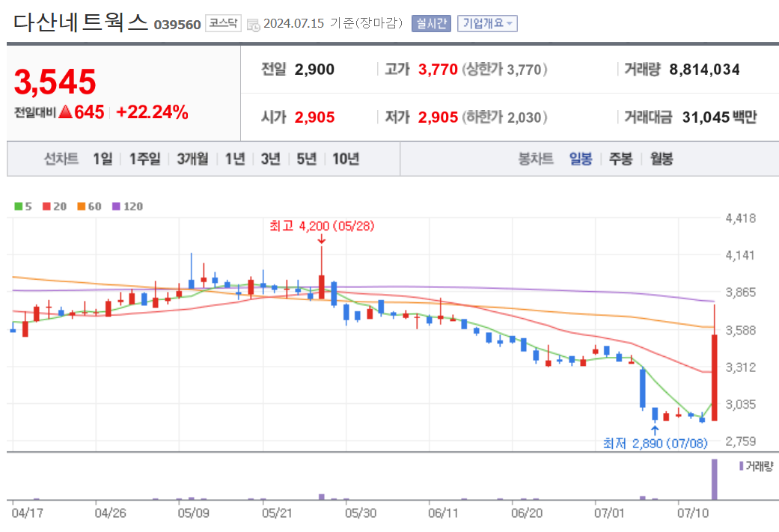Click the current price 3,545
Viewport: 779px width, 532px height.
click(55, 82)
